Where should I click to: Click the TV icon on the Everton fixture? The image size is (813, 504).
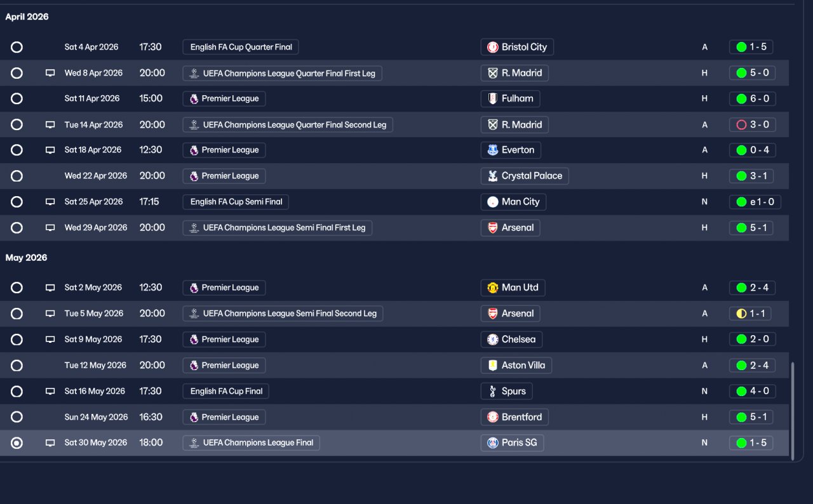coord(50,150)
